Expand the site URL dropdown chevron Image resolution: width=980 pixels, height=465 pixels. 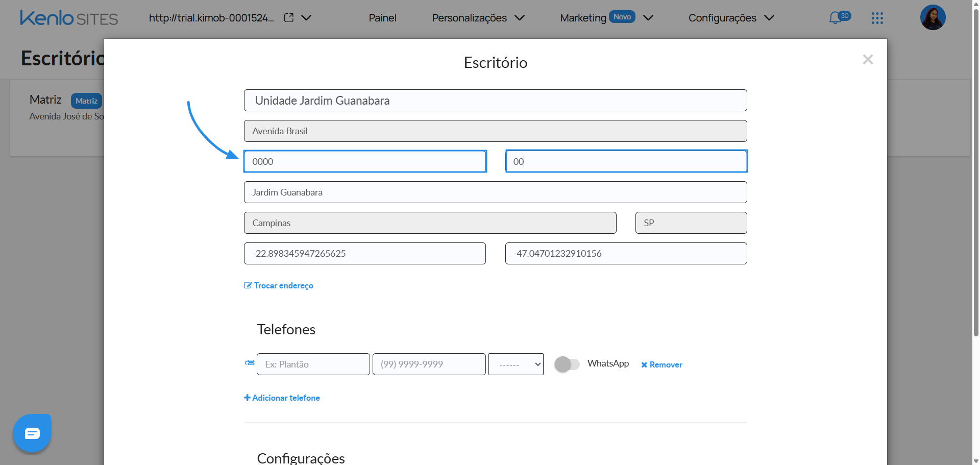click(x=306, y=18)
